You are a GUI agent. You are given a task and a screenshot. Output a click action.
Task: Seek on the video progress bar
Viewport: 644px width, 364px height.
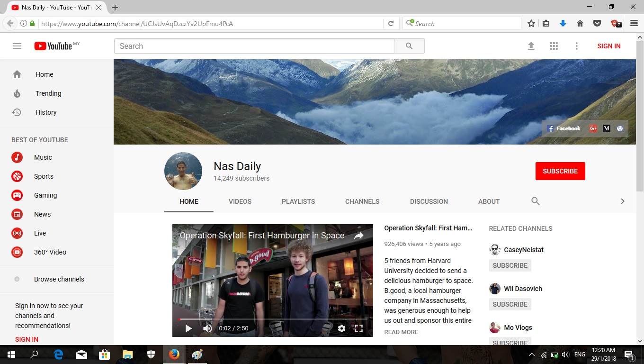273,319
